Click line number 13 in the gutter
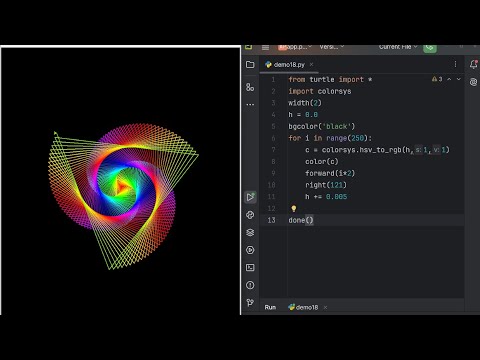The height and width of the screenshot is (360, 480). pos(271,220)
